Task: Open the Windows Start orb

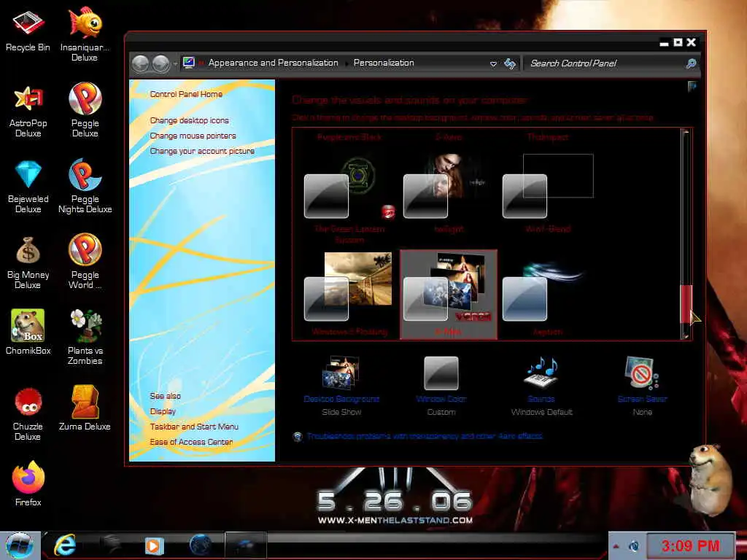Action: click(20, 545)
